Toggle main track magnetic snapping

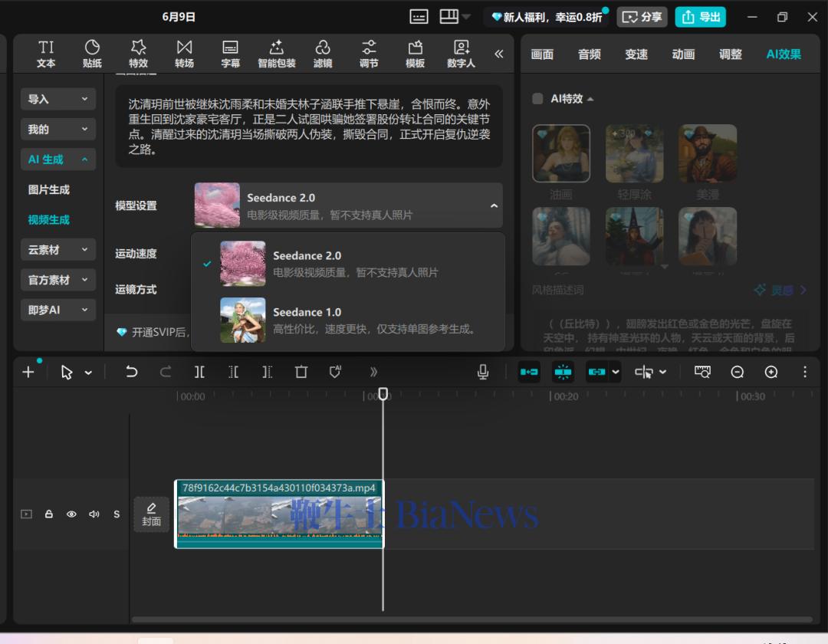click(529, 372)
